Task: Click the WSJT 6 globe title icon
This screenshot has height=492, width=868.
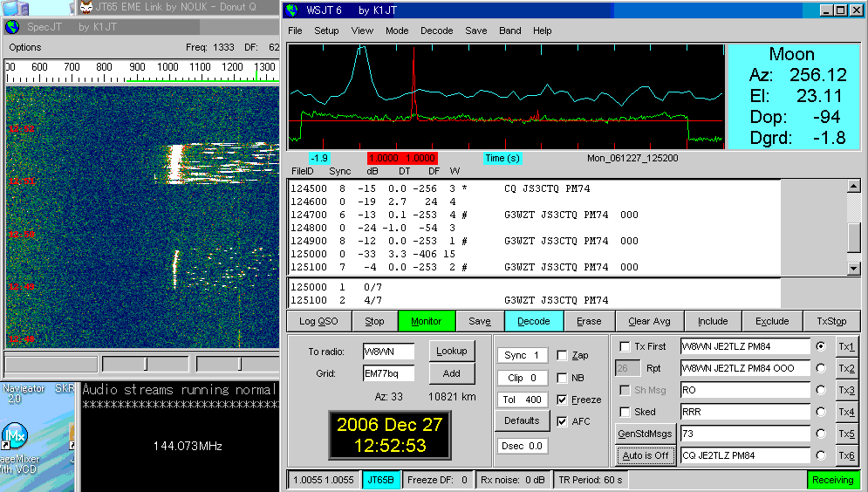Action: 292,10
